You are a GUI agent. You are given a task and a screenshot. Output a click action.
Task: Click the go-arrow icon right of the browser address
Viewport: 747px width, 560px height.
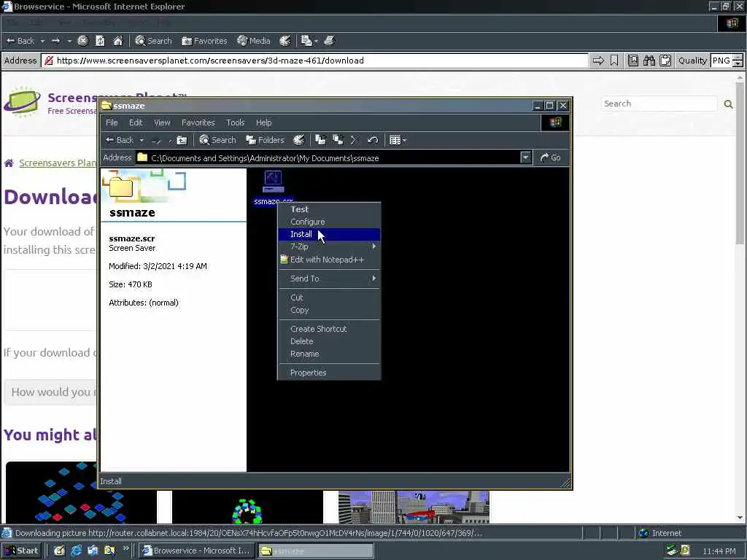coord(598,61)
